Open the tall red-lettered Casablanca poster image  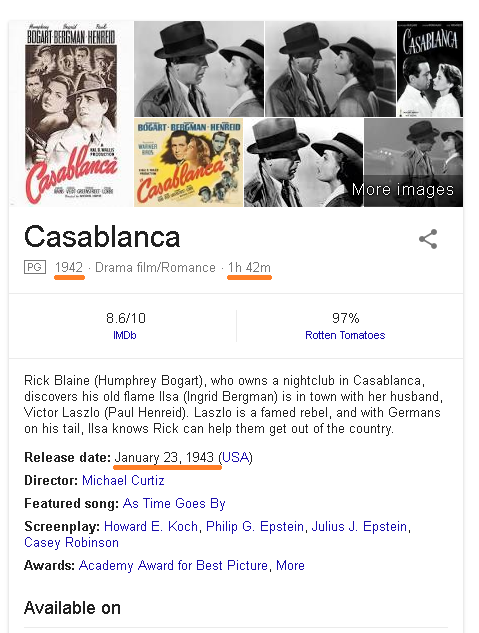[71, 114]
